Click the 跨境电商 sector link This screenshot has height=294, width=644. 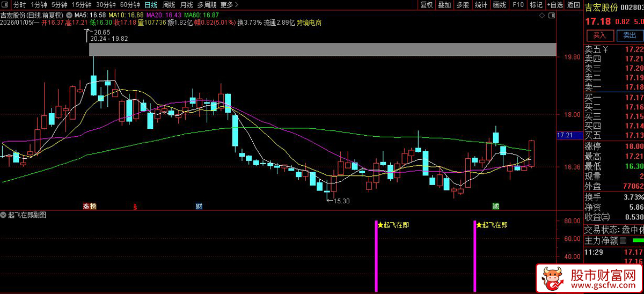click(x=309, y=23)
